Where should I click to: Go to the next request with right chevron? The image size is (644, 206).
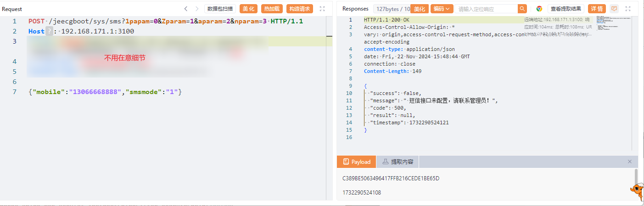197,9
